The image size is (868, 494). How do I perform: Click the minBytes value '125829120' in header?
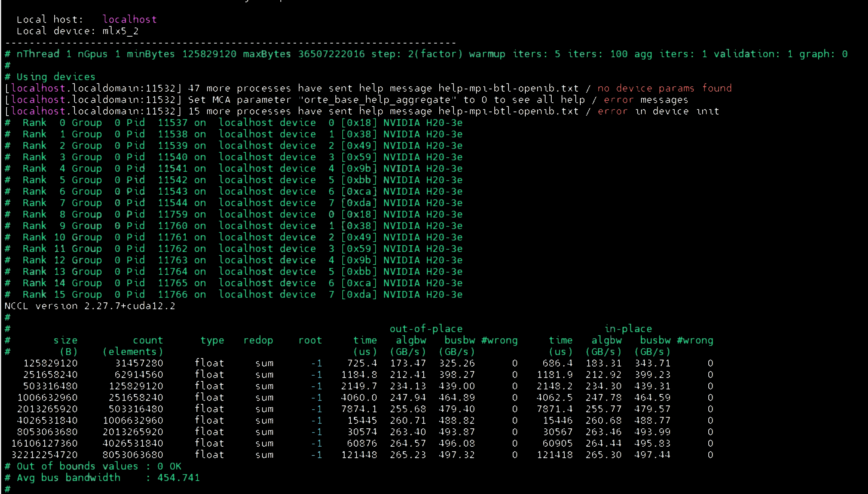pyautogui.click(x=209, y=54)
